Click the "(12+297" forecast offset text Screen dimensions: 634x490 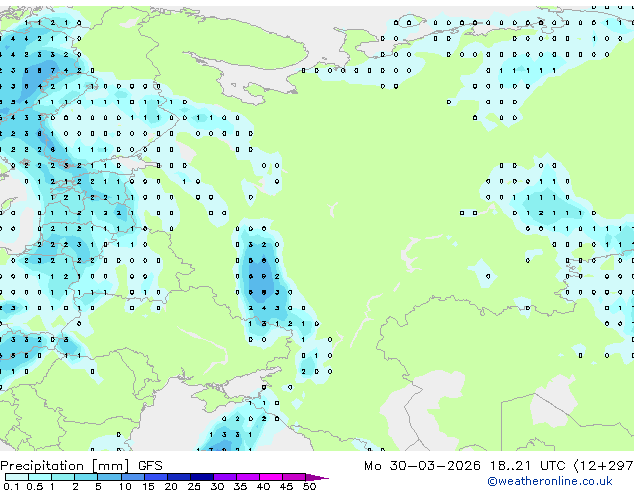point(604,466)
